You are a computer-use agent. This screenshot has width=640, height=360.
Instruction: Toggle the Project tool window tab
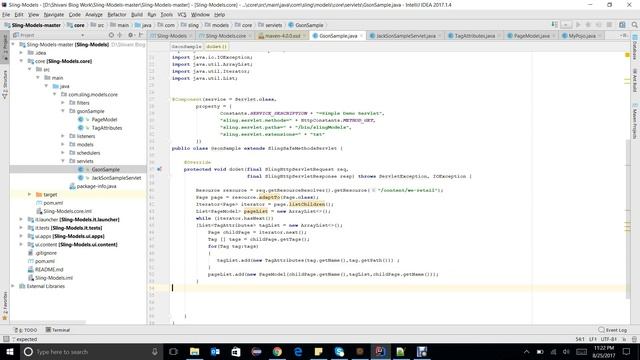pyautogui.click(x=5, y=48)
